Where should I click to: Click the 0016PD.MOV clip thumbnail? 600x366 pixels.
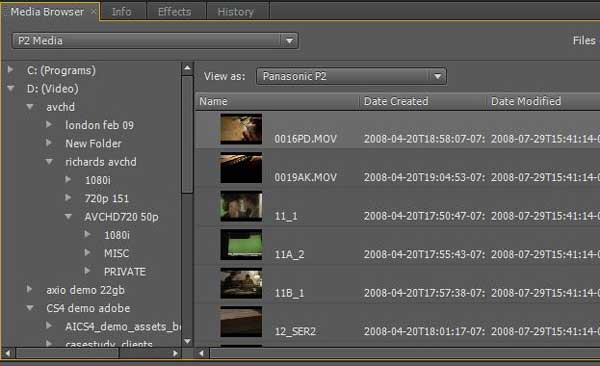[241, 129]
